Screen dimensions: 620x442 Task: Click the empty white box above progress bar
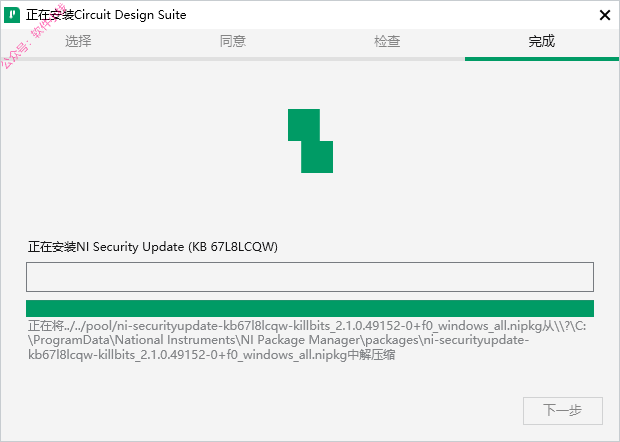coord(310,277)
